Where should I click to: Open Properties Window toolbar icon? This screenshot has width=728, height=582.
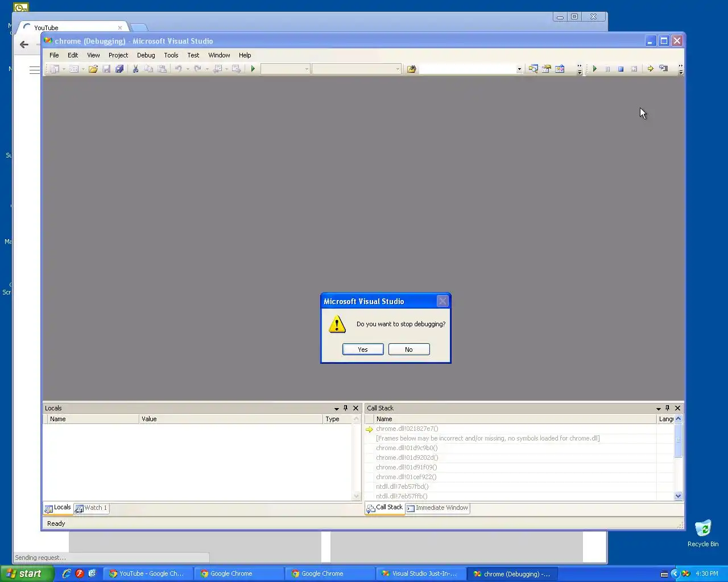click(x=547, y=69)
